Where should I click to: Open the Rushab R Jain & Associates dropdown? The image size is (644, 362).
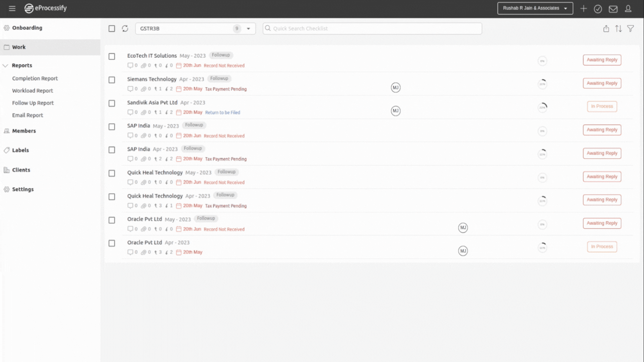coord(535,8)
